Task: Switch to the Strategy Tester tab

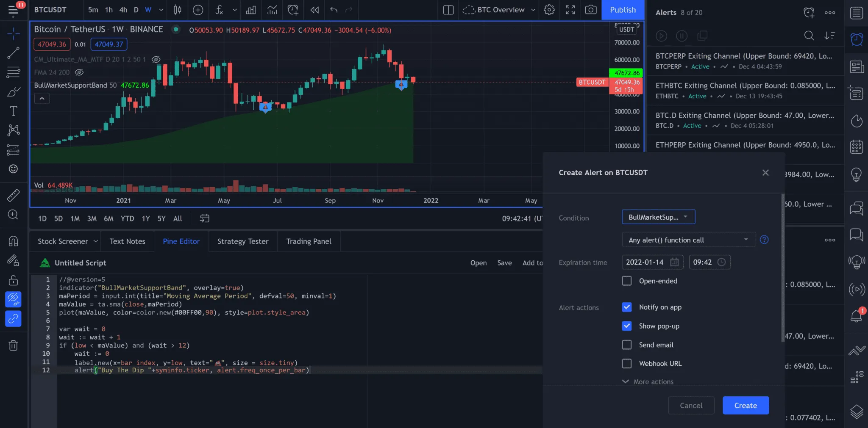Action: click(x=242, y=241)
